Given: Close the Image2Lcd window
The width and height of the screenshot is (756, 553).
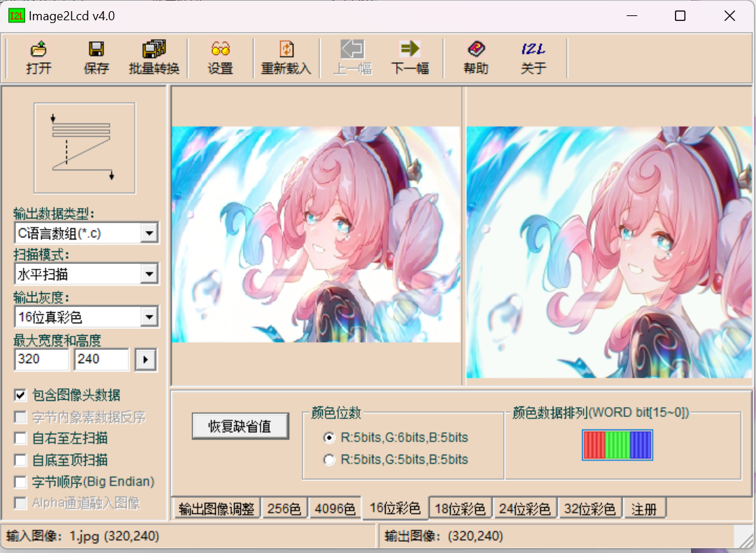Looking at the screenshot, I should 729,16.
